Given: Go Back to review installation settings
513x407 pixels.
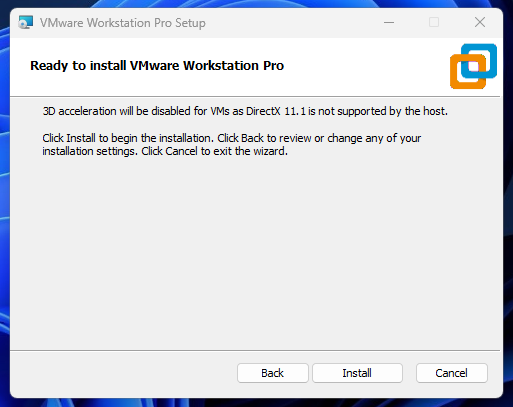Looking at the screenshot, I should (x=272, y=373).
